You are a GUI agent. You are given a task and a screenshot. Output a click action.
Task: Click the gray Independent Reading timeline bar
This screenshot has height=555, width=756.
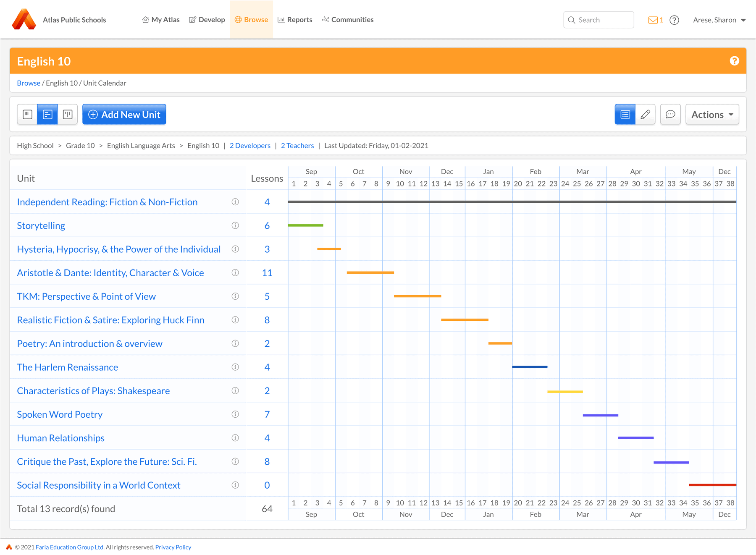[512, 202]
